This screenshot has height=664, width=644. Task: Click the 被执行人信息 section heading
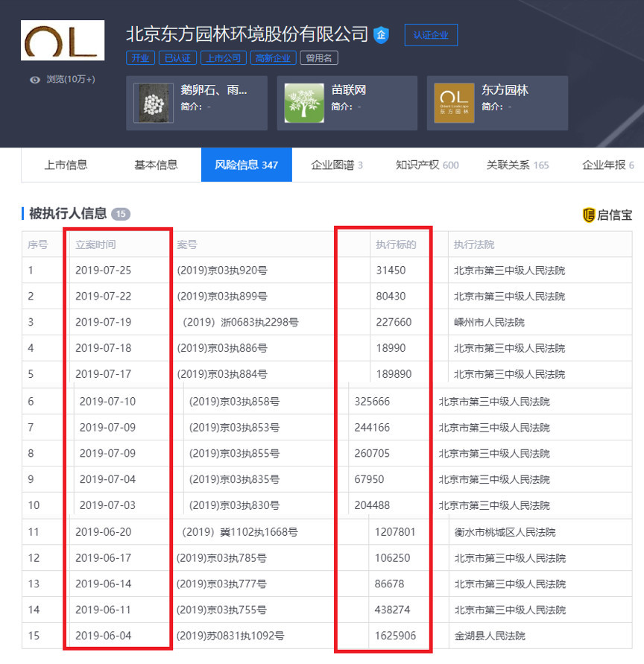68,213
